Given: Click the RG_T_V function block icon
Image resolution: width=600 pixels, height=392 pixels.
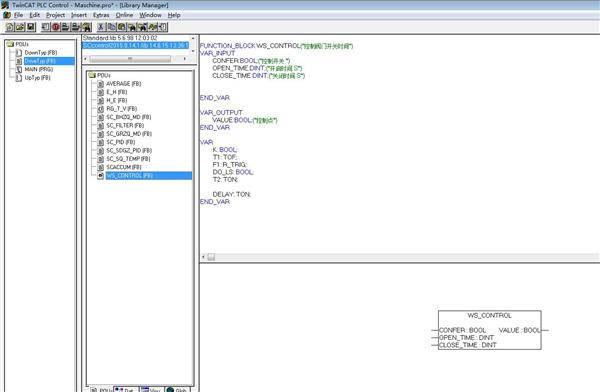Looking at the screenshot, I should point(101,109).
